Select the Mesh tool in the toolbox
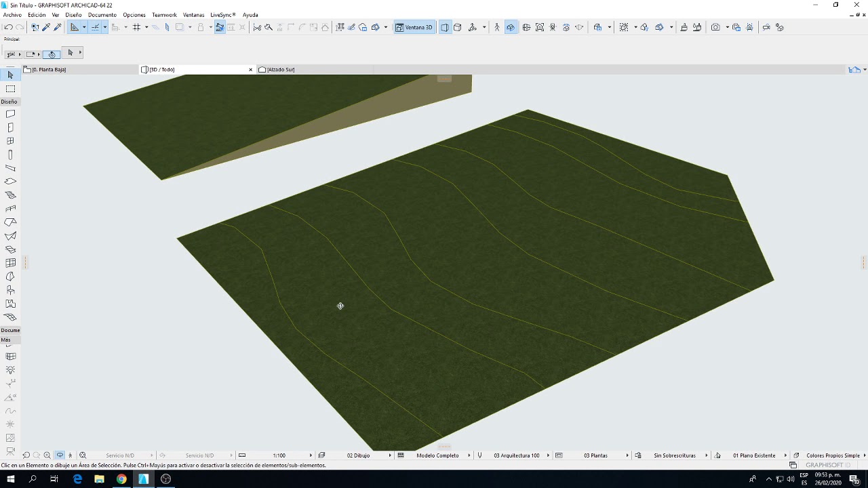The width and height of the screenshot is (868, 488). coord(10,317)
